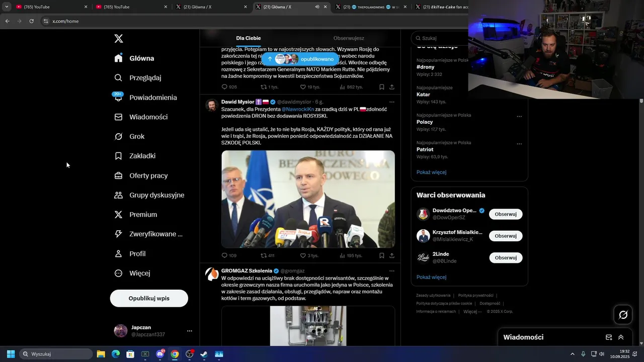Open Przeglądaj explore page
The height and width of the screenshot is (362, 644).
[137, 78]
